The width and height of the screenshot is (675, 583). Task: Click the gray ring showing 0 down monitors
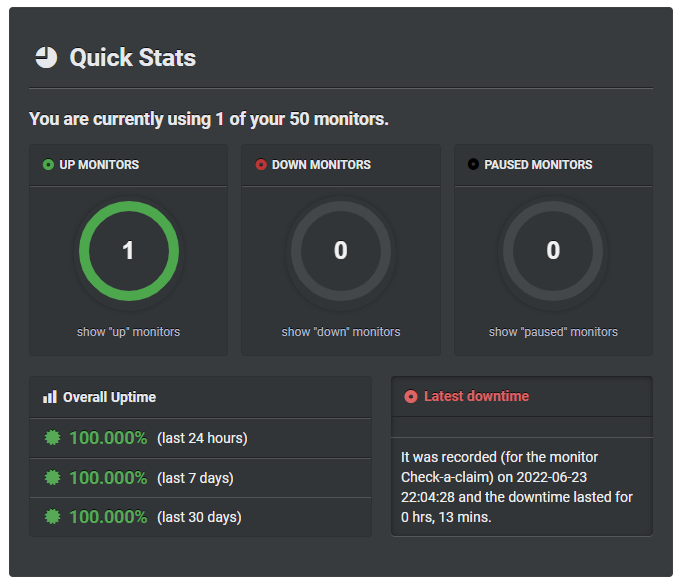click(341, 251)
